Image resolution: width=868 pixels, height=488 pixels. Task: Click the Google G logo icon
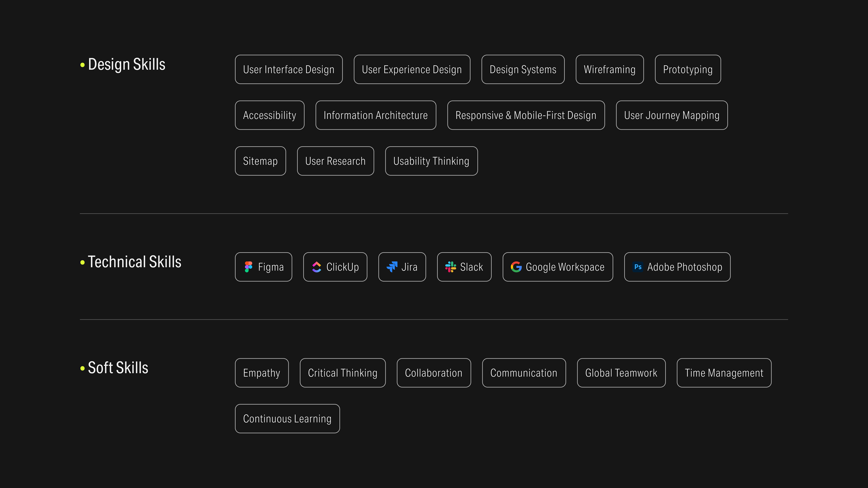click(x=516, y=267)
